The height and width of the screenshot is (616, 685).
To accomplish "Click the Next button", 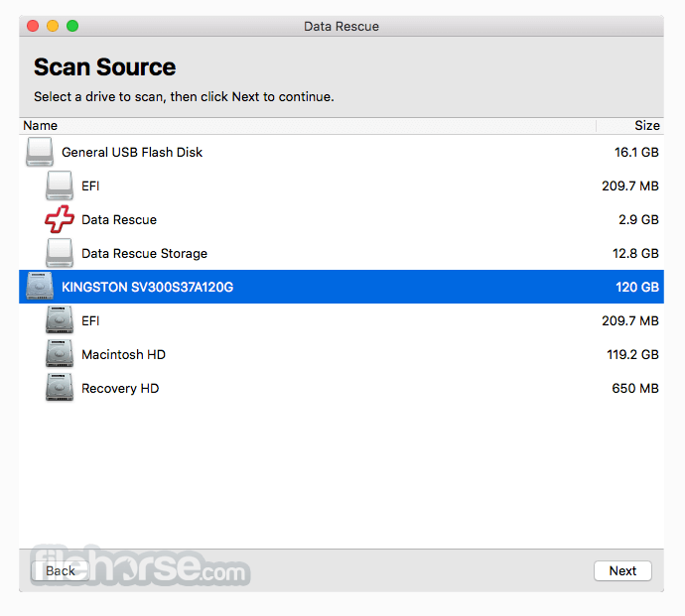I will (622, 570).
